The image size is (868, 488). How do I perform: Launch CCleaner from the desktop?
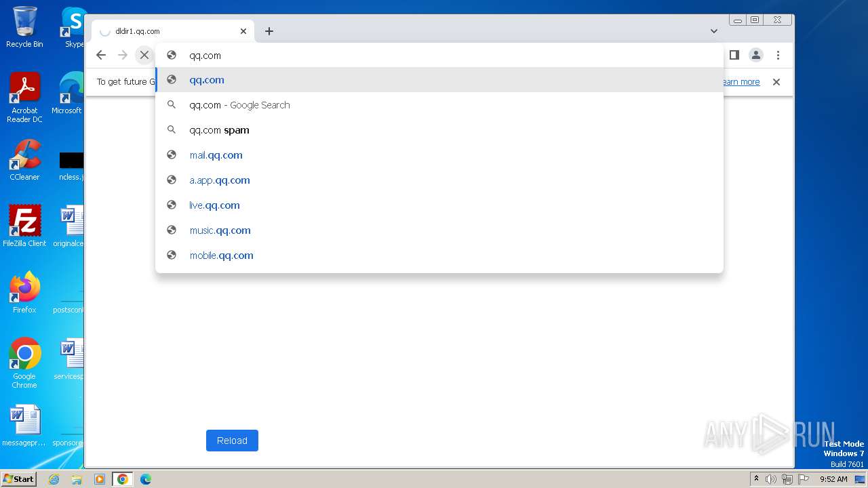click(24, 160)
